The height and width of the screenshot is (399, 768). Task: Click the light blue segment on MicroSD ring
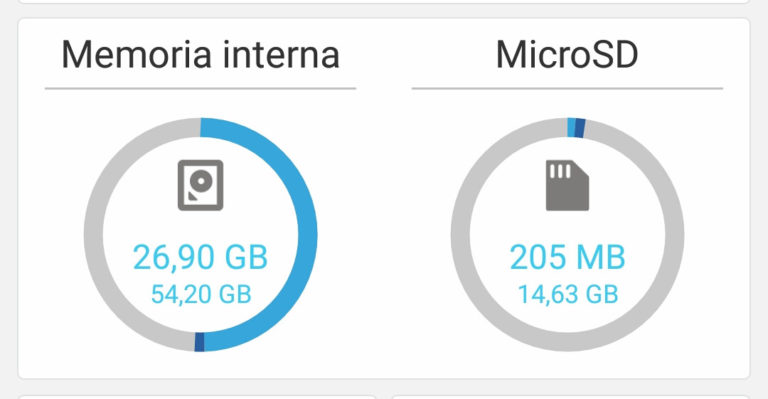571,127
